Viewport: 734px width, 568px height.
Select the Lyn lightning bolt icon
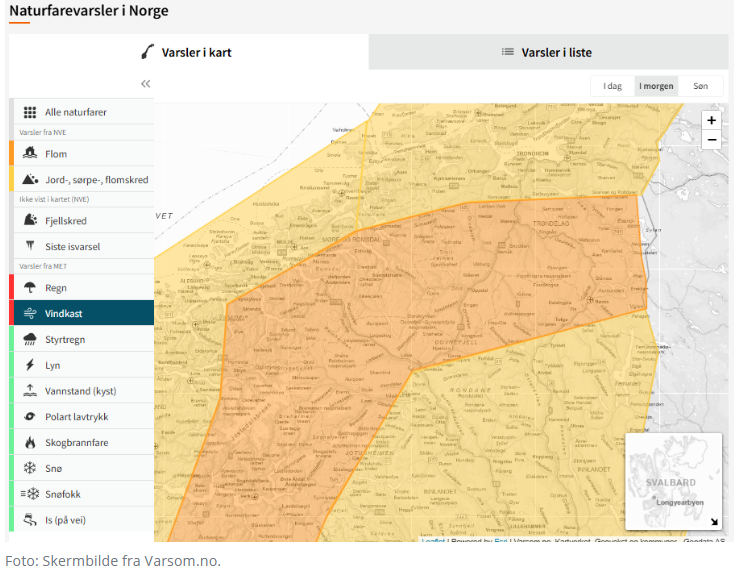[x=30, y=365]
